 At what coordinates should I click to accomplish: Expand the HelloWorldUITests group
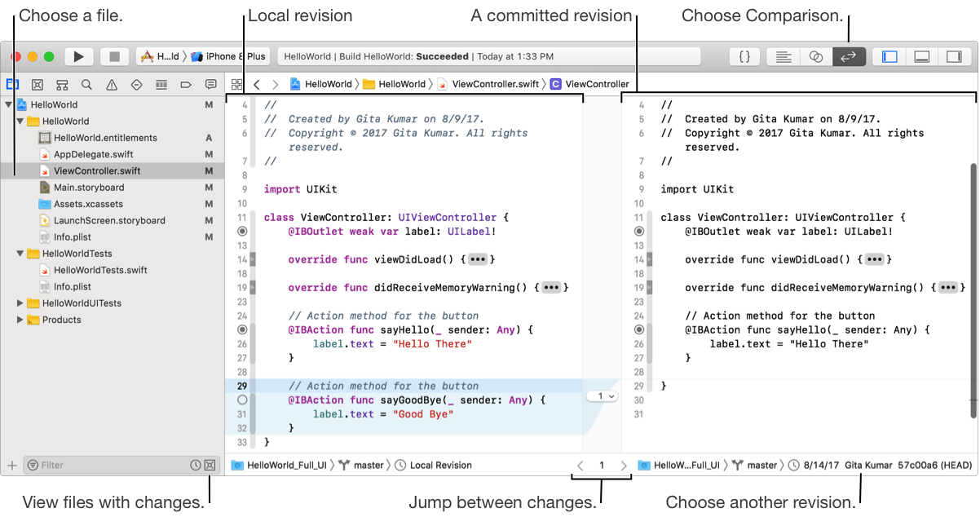pyautogui.click(x=20, y=303)
